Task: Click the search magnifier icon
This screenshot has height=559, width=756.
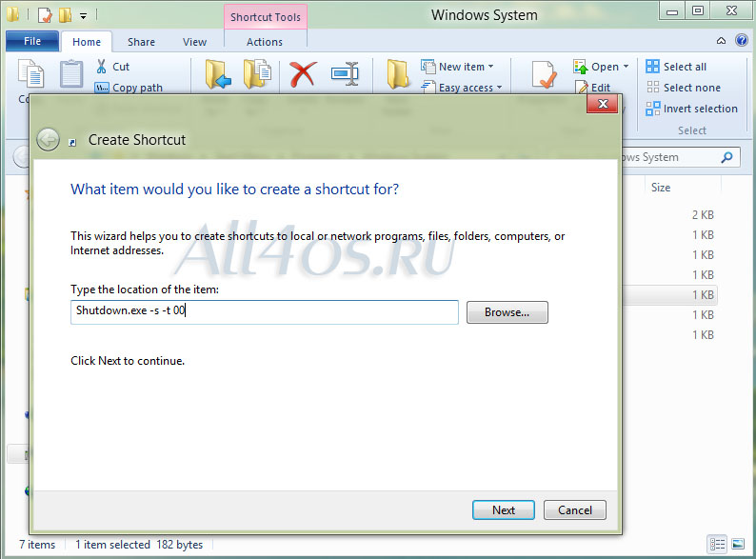Action: point(726,157)
